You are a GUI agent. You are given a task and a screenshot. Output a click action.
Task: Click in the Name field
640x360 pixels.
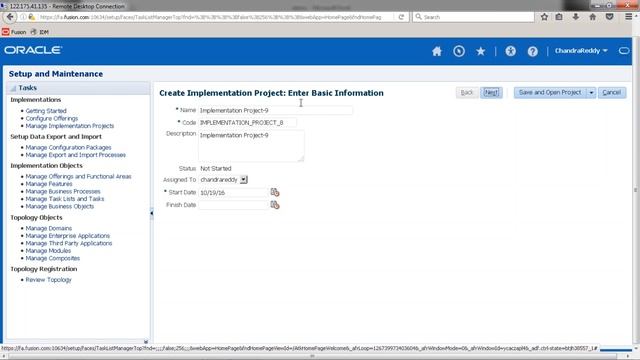point(276,110)
